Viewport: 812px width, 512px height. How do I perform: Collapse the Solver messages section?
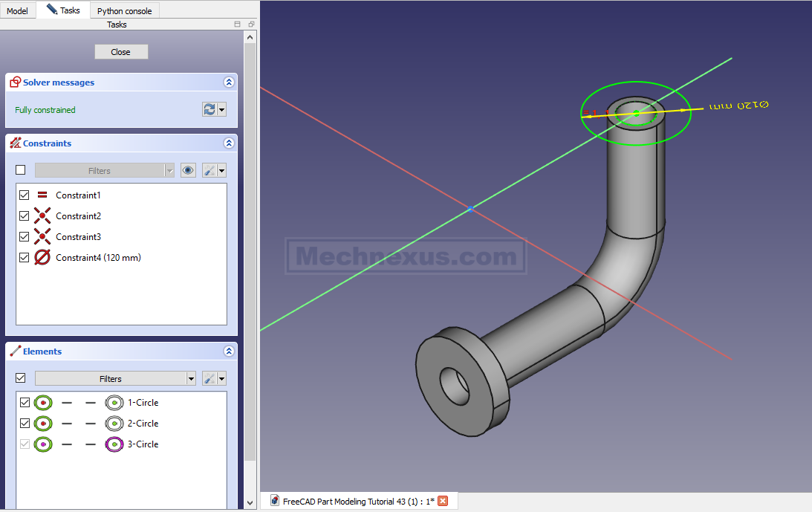[x=229, y=82]
